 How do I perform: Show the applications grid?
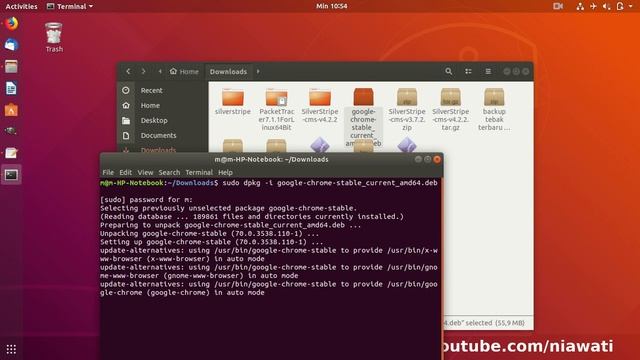(11, 349)
